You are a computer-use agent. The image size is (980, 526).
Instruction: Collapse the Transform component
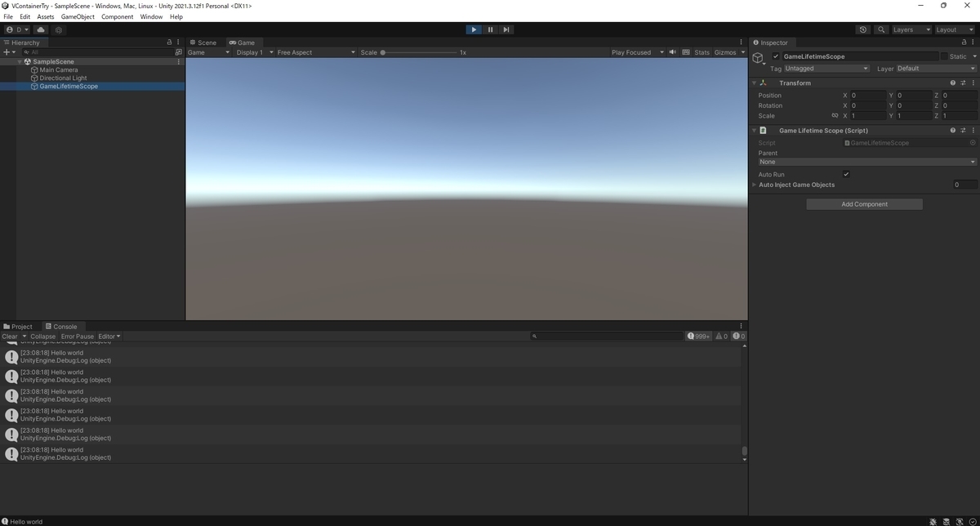coord(754,82)
